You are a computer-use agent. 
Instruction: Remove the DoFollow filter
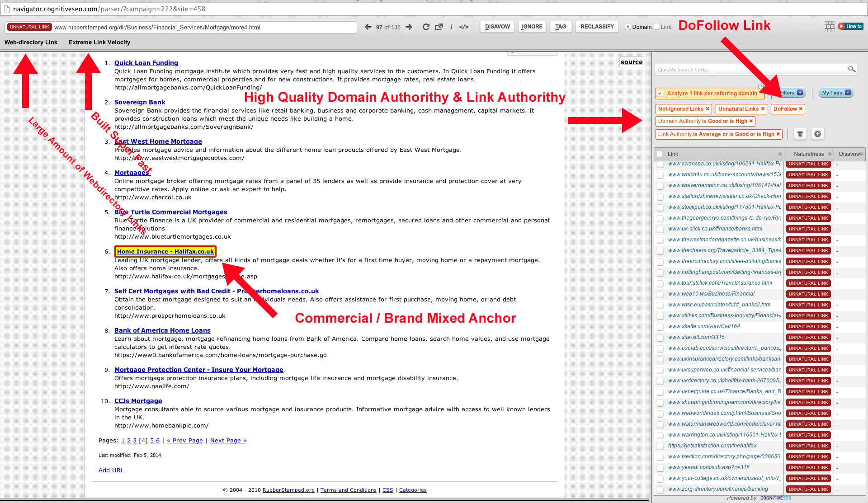coord(801,109)
